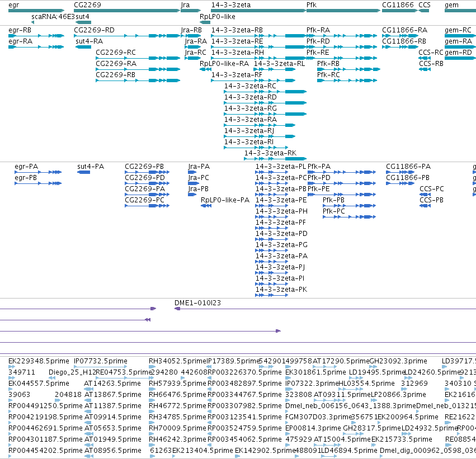Select the CG11866 gene feature
The image size is (476, 459).
click(400, 11)
